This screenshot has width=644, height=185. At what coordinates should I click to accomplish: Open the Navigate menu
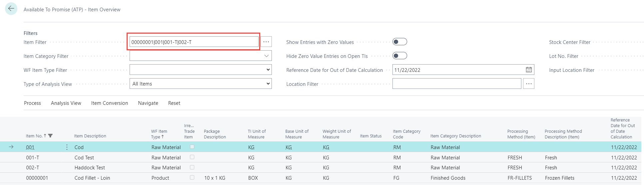click(x=148, y=103)
